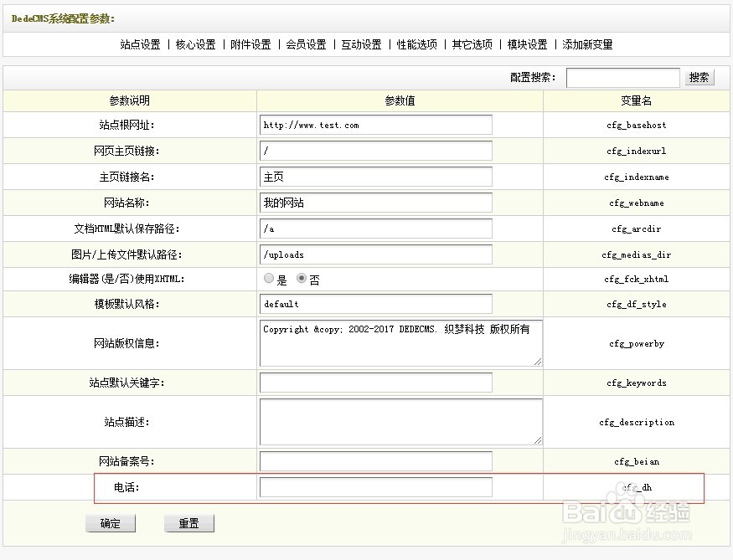Click the 搜索 button

tap(699, 78)
